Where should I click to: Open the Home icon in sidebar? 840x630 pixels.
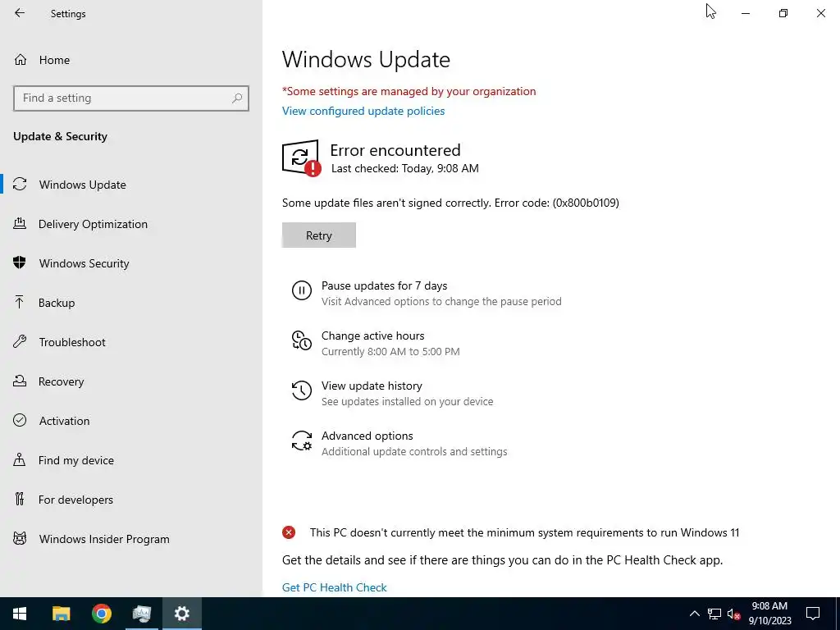pos(21,59)
